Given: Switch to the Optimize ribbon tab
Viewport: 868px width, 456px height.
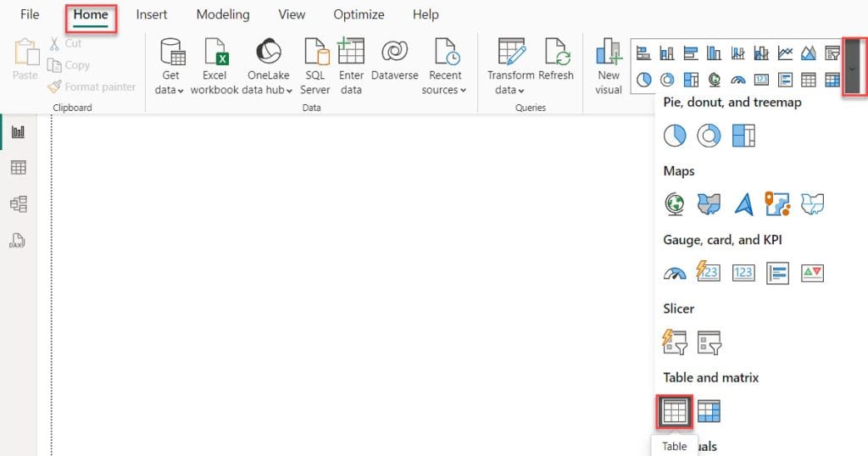Looking at the screenshot, I should click(x=359, y=14).
